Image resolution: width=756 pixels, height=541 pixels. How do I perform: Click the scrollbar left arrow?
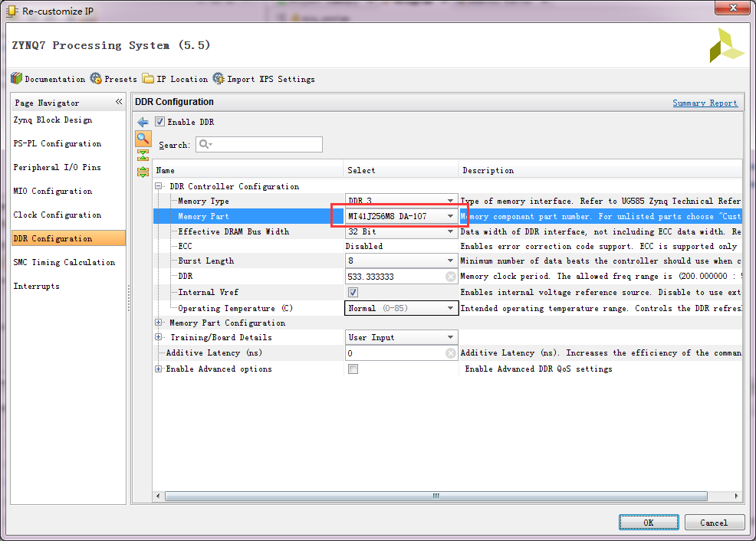[x=158, y=496]
